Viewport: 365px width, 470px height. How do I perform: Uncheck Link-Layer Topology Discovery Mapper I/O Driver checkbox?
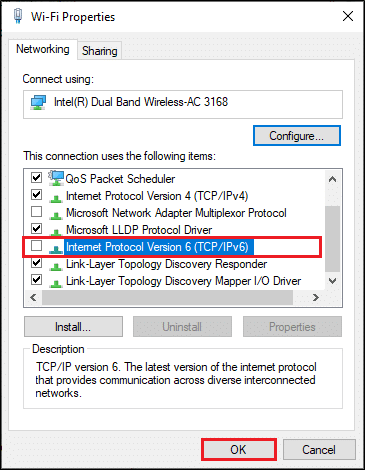tap(36, 279)
